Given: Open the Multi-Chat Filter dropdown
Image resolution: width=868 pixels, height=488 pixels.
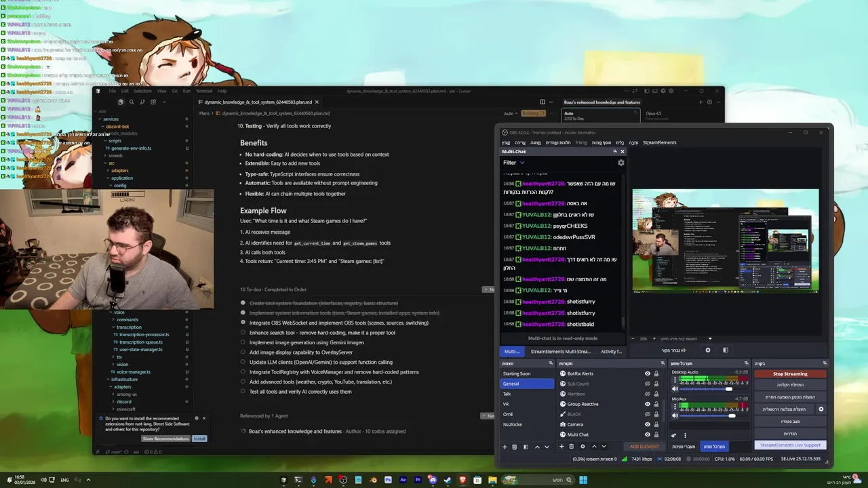Looking at the screenshot, I should pos(513,163).
